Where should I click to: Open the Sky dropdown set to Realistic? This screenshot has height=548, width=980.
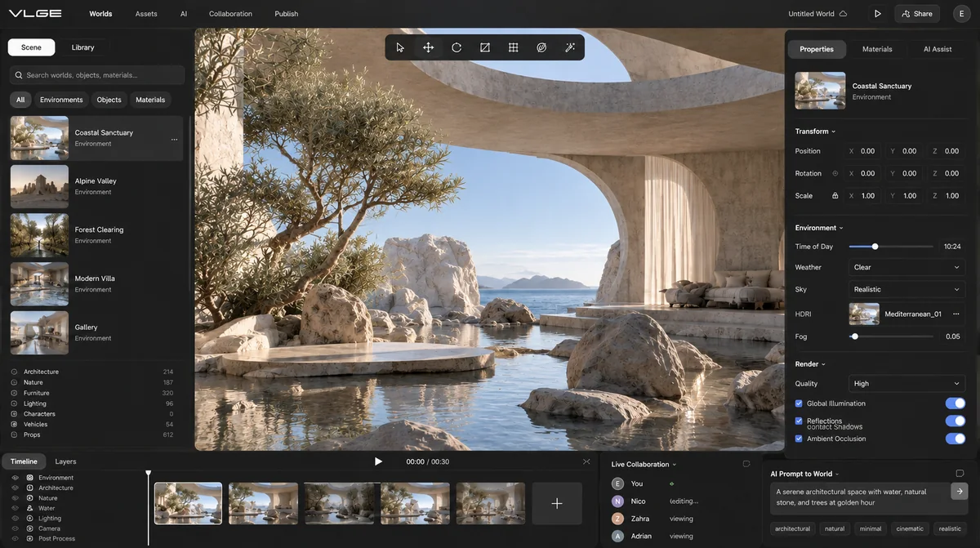906,289
